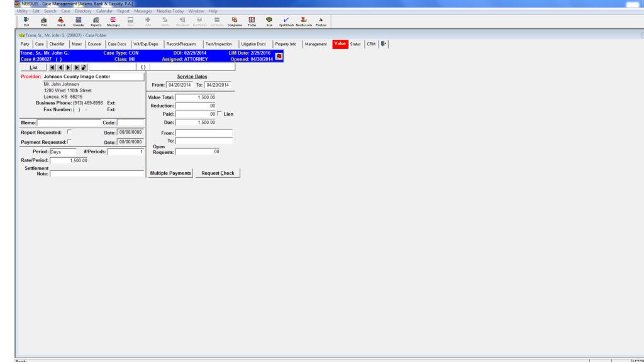Click the Reports toolbar icon
This screenshot has height=362, width=644.
(96, 21)
